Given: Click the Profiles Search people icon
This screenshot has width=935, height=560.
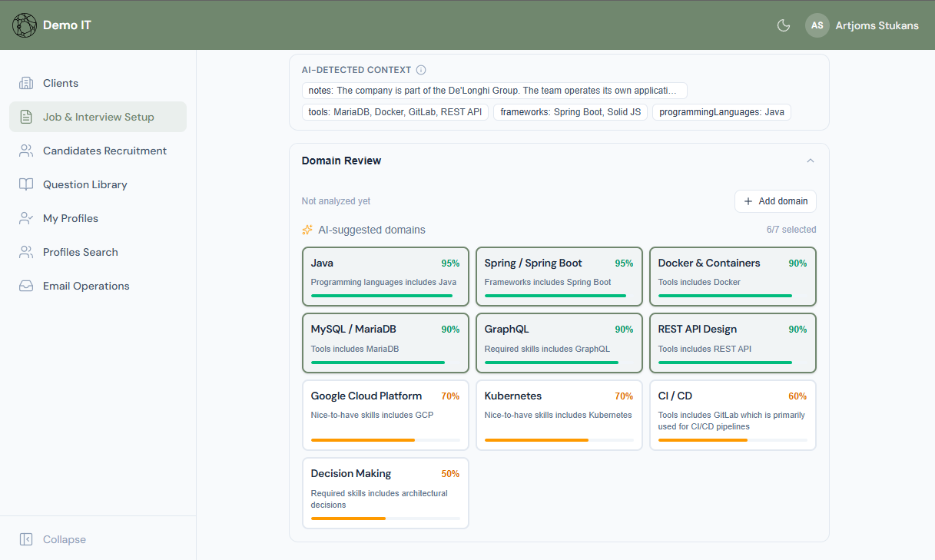Looking at the screenshot, I should 26,252.
